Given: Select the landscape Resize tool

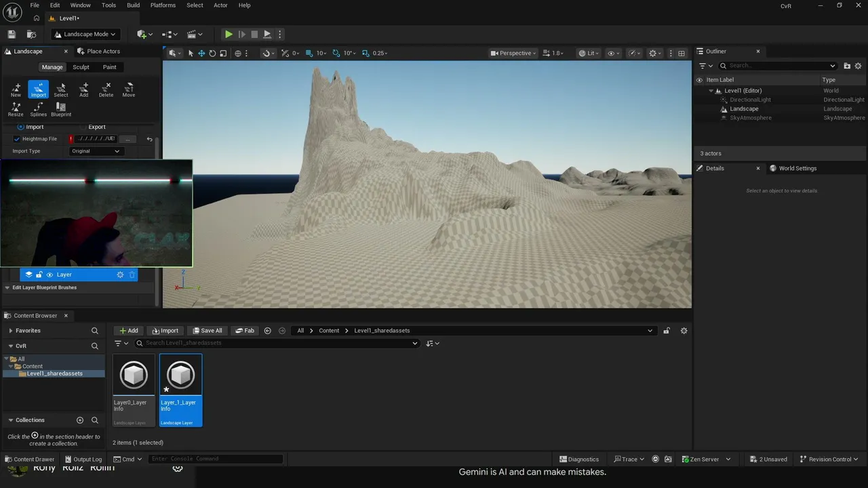Looking at the screenshot, I should [16, 109].
